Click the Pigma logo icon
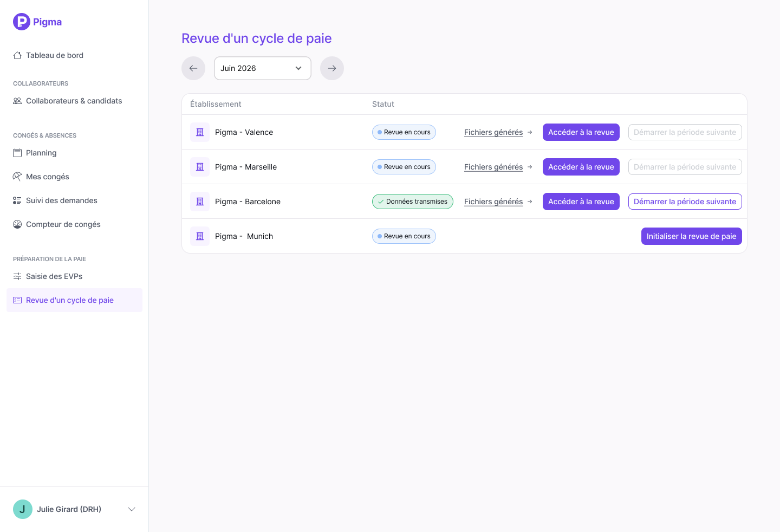 pos(22,22)
